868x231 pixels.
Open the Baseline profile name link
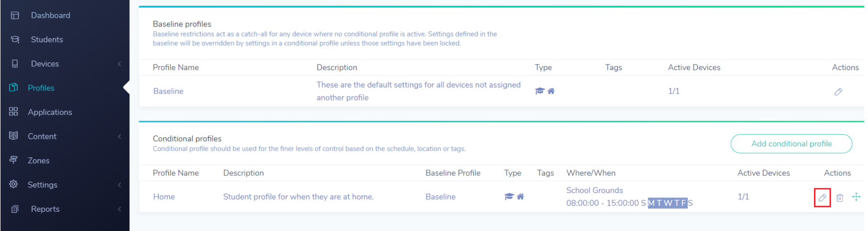168,91
